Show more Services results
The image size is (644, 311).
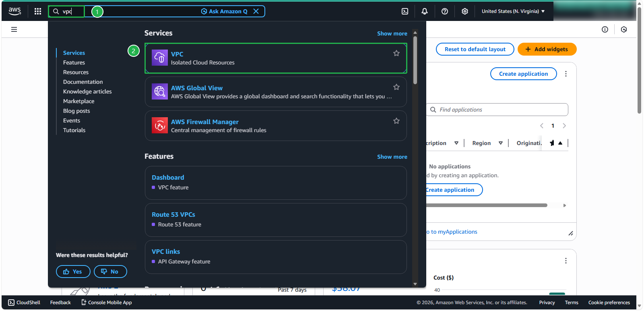pos(392,33)
